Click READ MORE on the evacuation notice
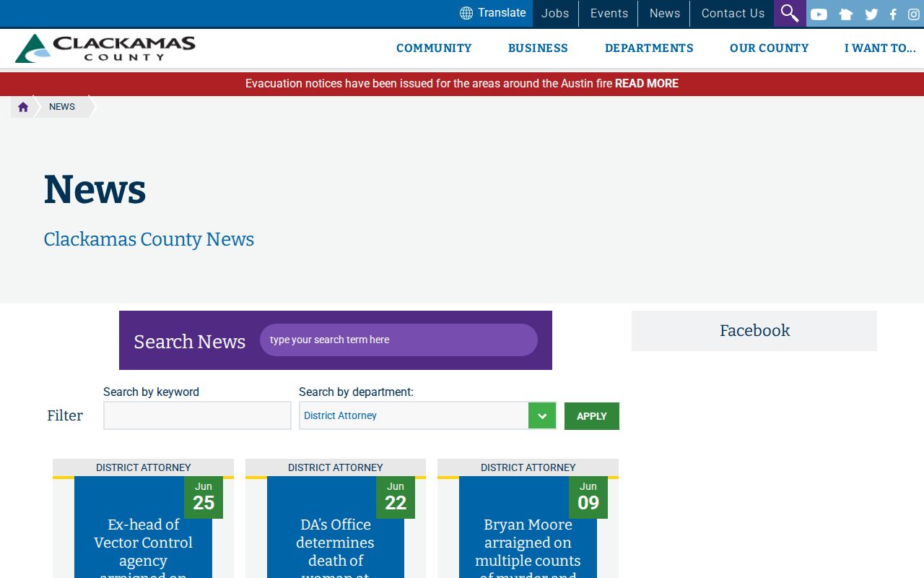924x578 pixels. click(647, 84)
